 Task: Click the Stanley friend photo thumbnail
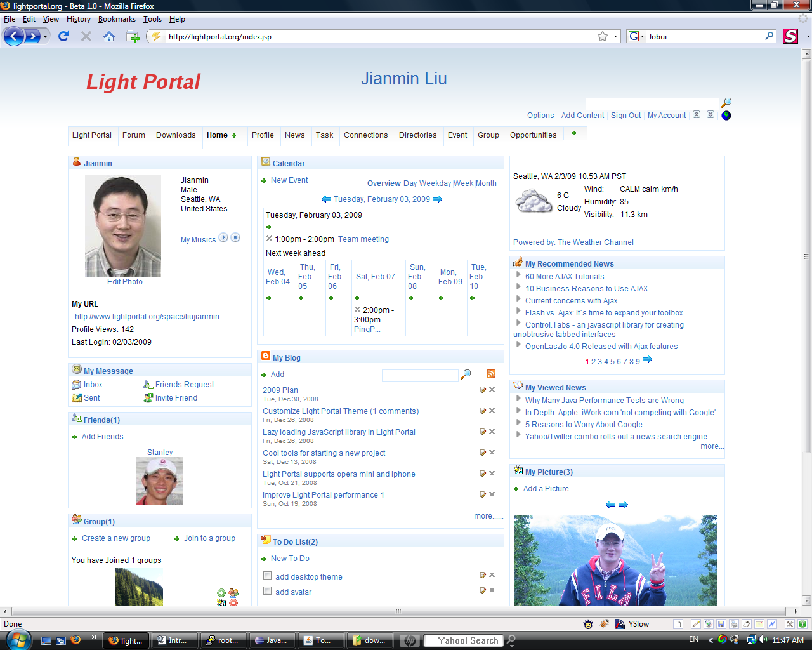(x=159, y=482)
